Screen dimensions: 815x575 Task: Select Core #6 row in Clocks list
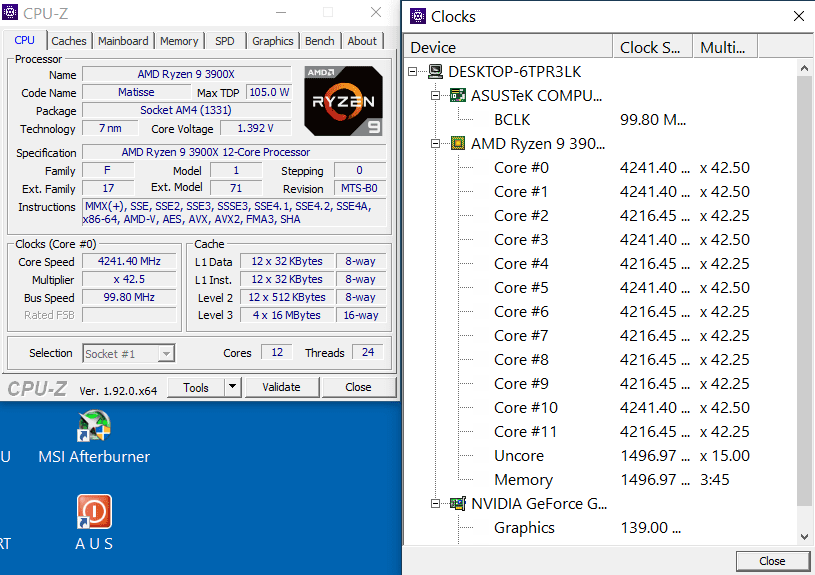coord(600,311)
